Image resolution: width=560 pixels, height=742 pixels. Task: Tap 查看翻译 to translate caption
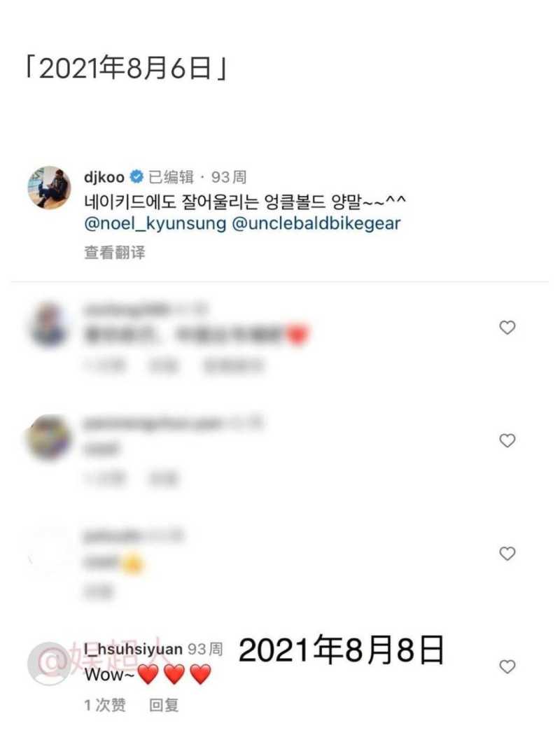click(115, 252)
